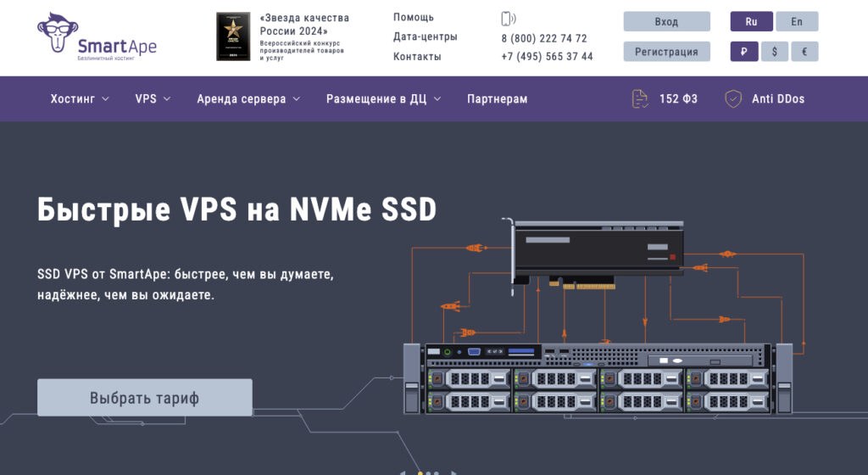Click the rack server illustration

point(598,378)
